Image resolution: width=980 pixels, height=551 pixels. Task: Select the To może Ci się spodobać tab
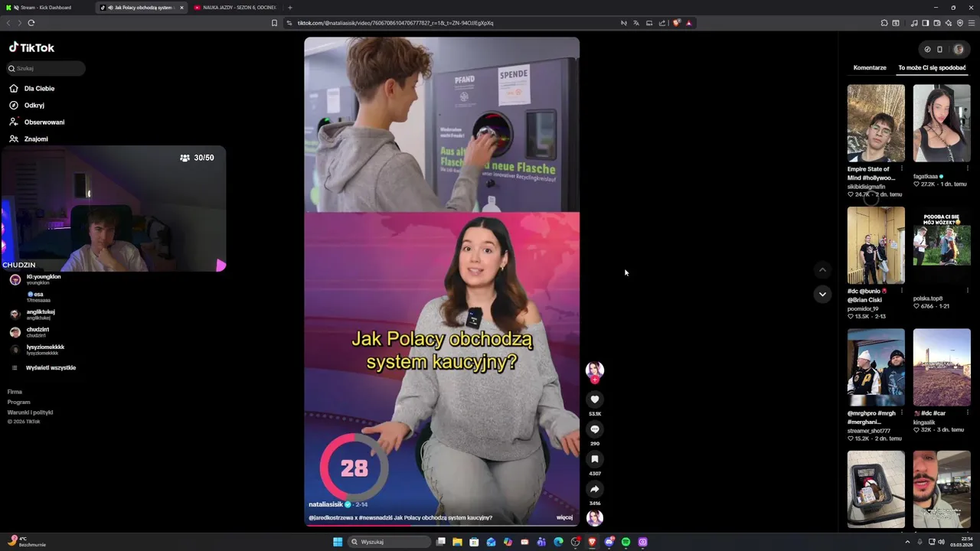[932, 67]
